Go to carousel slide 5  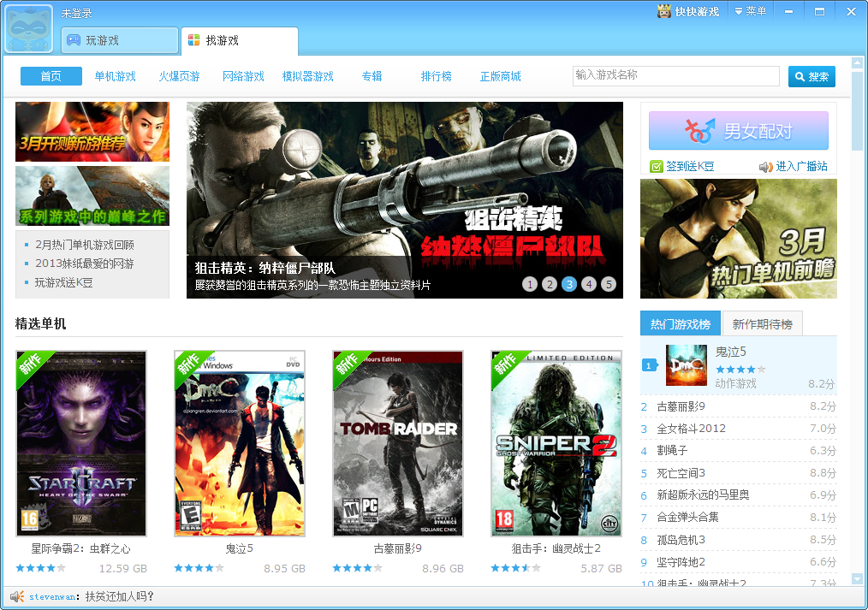pos(609,284)
